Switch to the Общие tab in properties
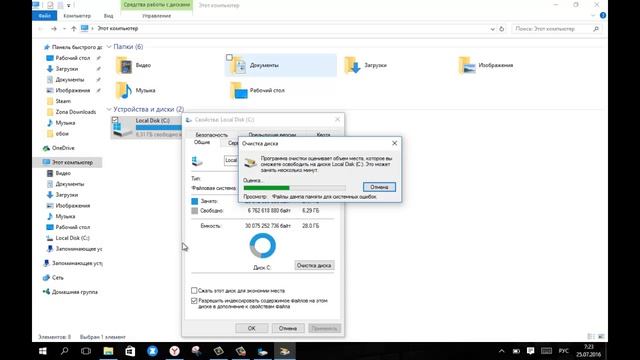This screenshot has height=360, width=640. coord(202,142)
